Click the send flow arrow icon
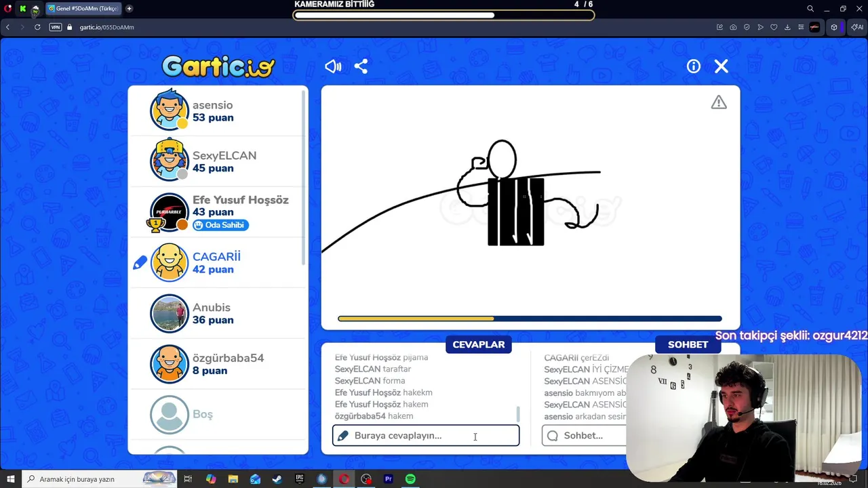This screenshot has width=868, height=488. click(x=760, y=27)
